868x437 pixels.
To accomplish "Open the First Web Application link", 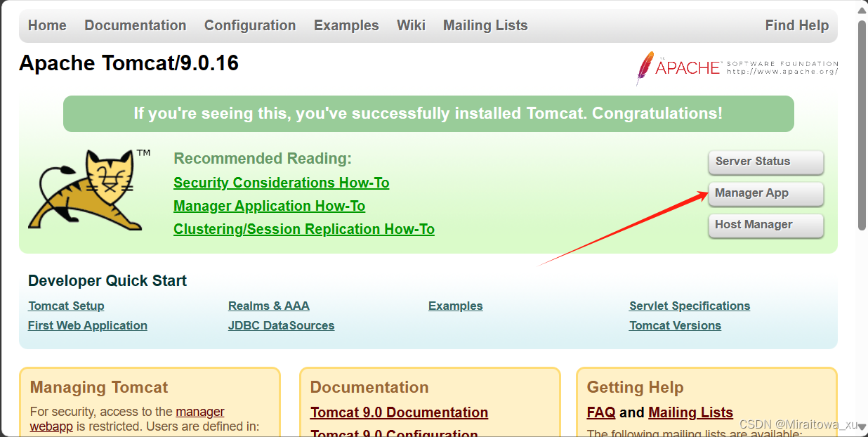I will point(88,325).
